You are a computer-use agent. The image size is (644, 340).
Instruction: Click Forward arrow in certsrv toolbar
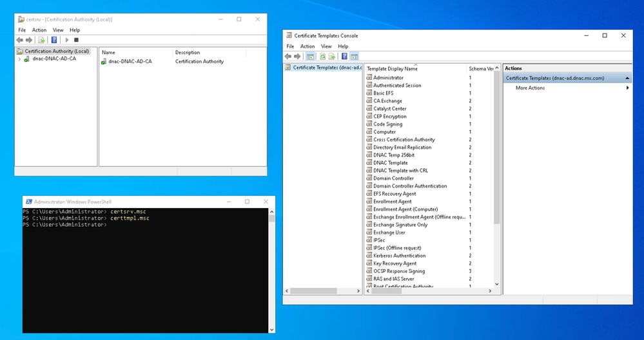click(x=29, y=40)
